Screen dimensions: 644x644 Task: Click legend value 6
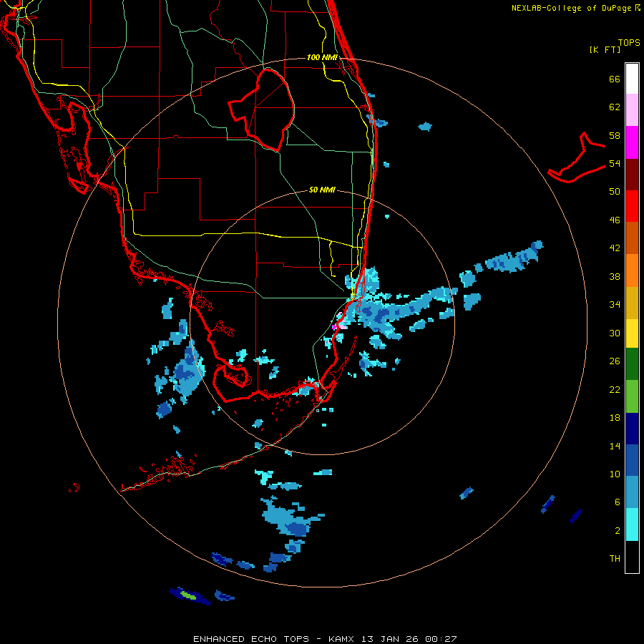pyautogui.click(x=618, y=502)
